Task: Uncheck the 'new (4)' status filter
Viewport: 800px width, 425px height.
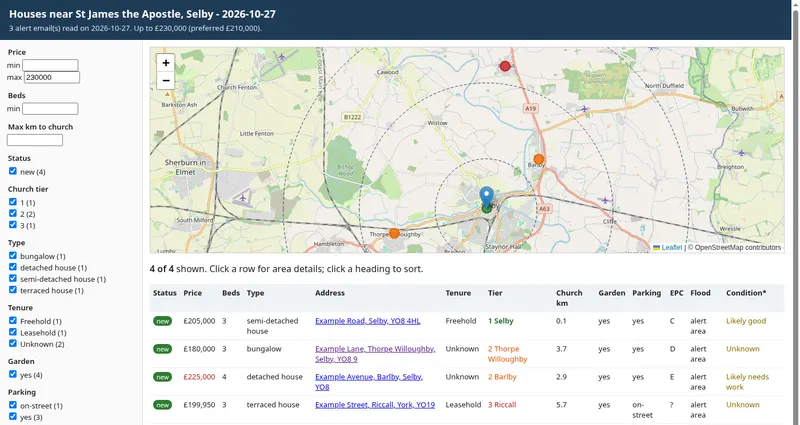Action: pos(13,171)
